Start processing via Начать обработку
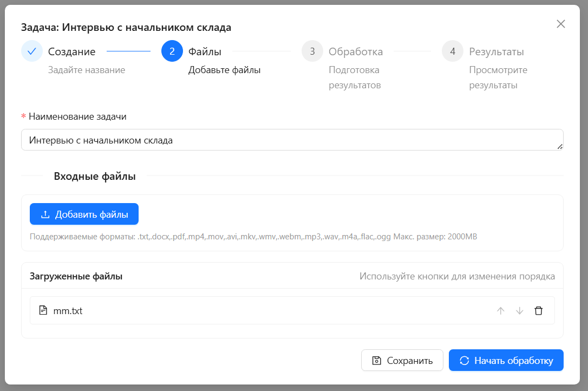The image size is (588, 391). 506,360
